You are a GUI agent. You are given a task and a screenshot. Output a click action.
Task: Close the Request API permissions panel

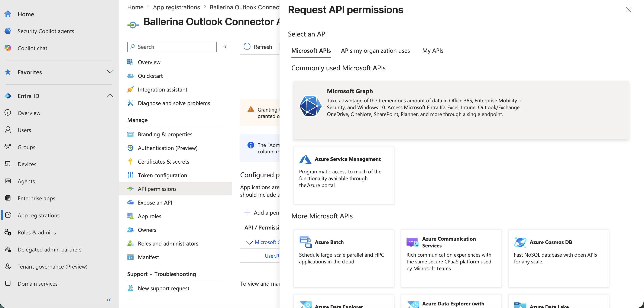pyautogui.click(x=628, y=10)
